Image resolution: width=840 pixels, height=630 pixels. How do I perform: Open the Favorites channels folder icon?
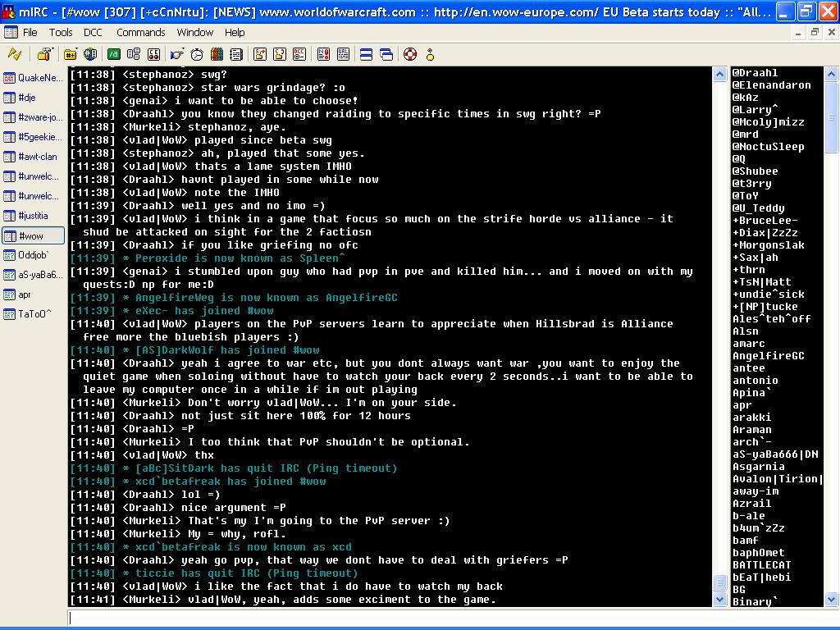70,54
